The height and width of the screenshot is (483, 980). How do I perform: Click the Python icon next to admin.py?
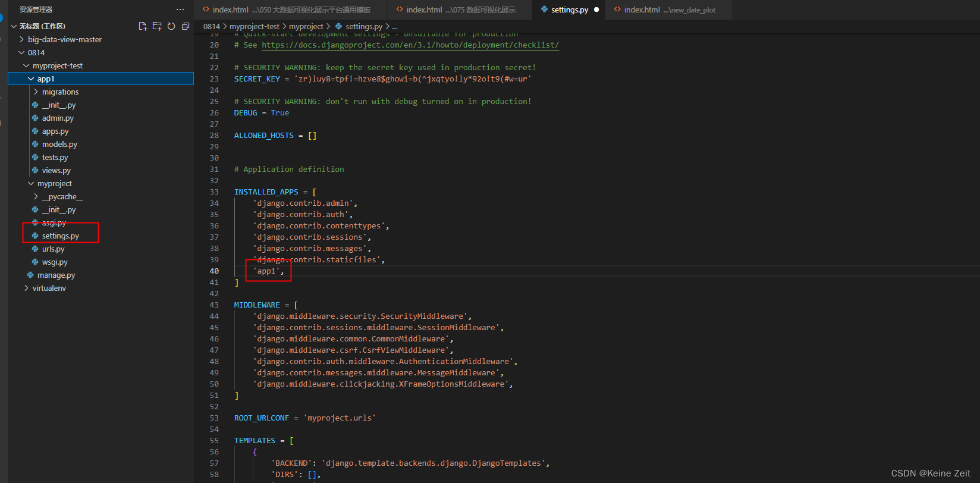pyautogui.click(x=35, y=118)
